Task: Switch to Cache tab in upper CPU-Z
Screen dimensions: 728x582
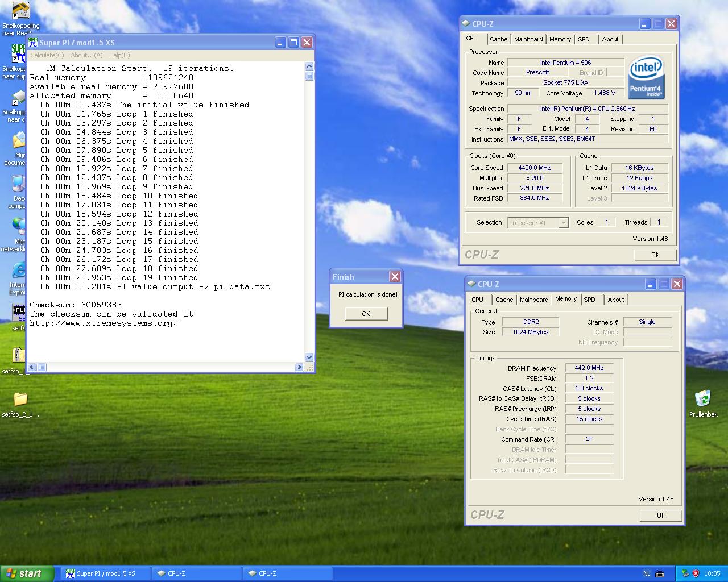Action: 498,39
